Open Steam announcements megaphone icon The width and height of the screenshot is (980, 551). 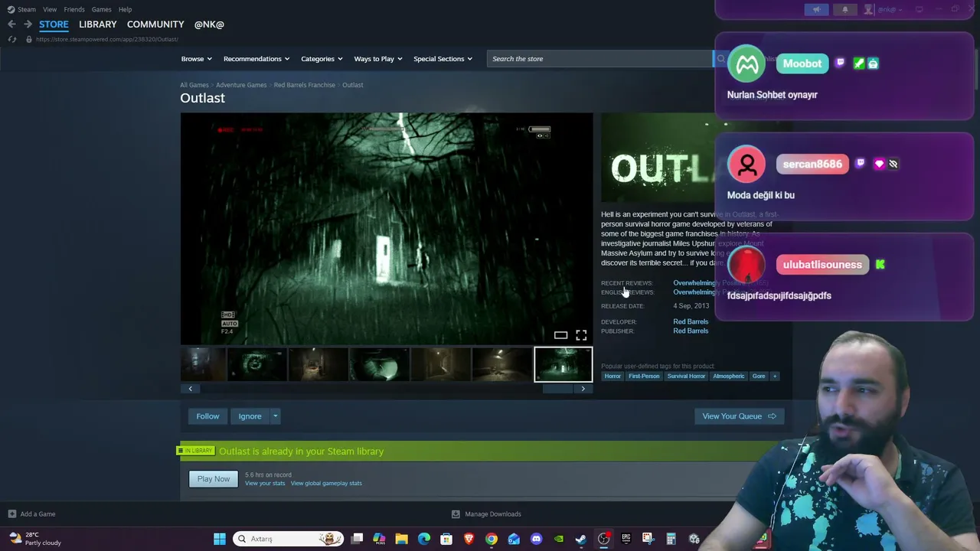(x=817, y=9)
